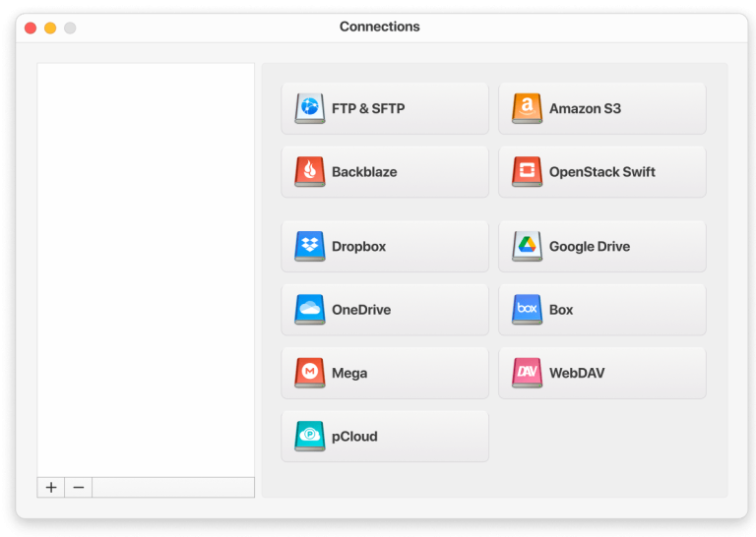Close the Connections window

[31, 28]
